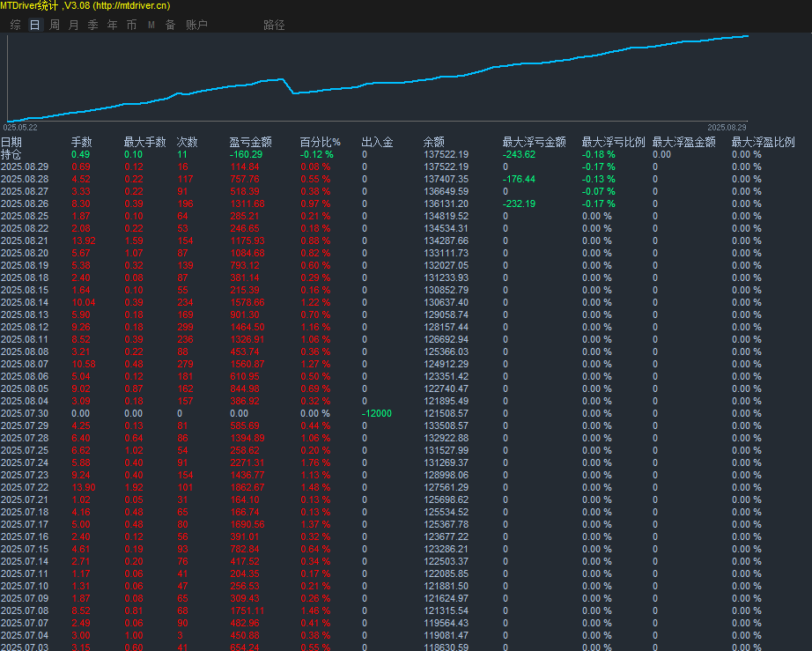Screen dimensions: 812x651
Task: Open the 季 quarterly statistics tab
Action: click(x=92, y=25)
